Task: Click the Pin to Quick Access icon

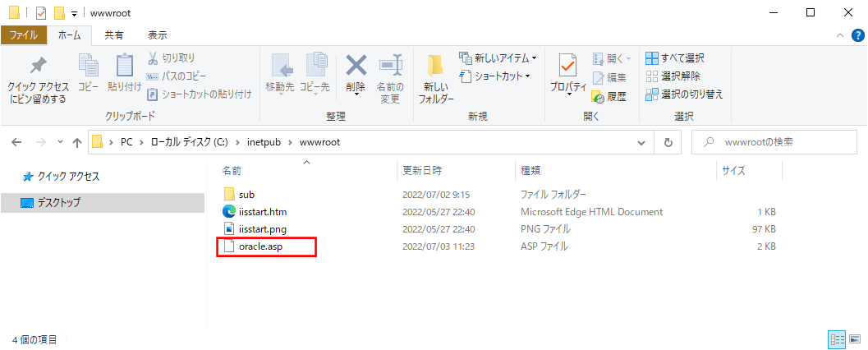Action: [38, 67]
